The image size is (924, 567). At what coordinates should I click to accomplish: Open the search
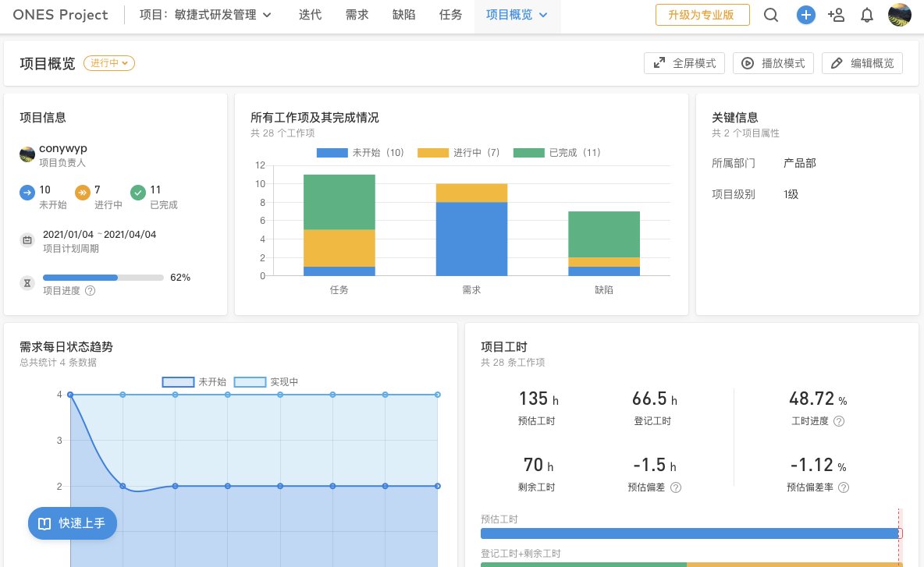tap(771, 15)
